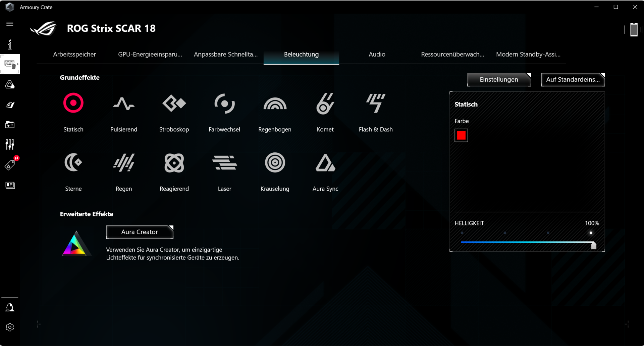Open the Featured deals tag icon
644x346 pixels.
click(x=10, y=165)
